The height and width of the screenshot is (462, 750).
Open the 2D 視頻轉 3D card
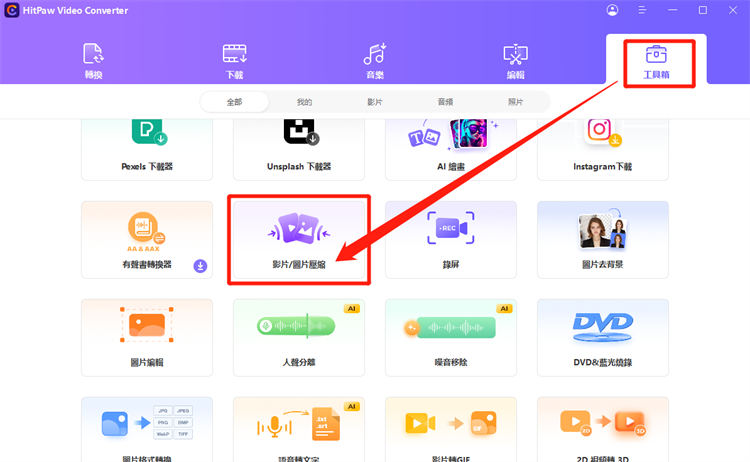coord(603,429)
